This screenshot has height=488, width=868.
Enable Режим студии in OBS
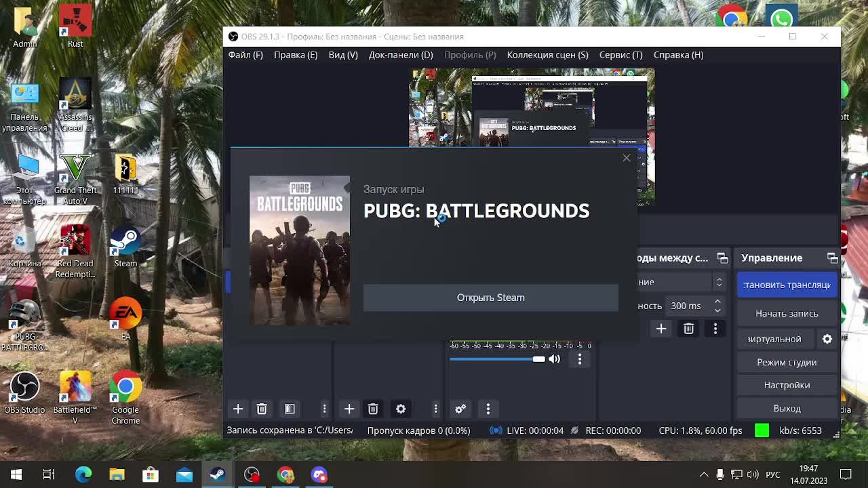point(787,362)
